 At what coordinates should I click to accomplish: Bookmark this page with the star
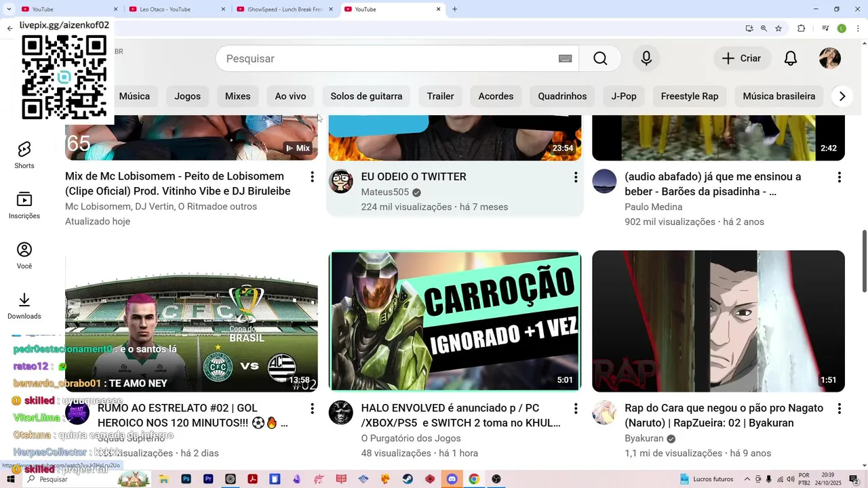tap(778, 28)
